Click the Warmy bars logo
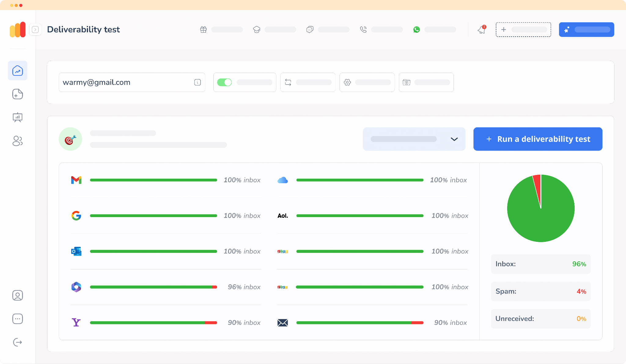 click(x=17, y=30)
